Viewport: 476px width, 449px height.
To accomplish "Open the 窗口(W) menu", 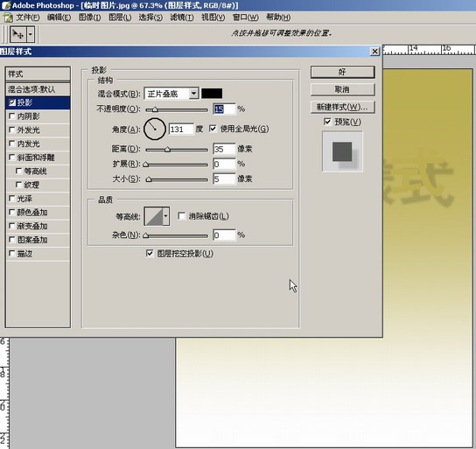I will pyautogui.click(x=245, y=18).
